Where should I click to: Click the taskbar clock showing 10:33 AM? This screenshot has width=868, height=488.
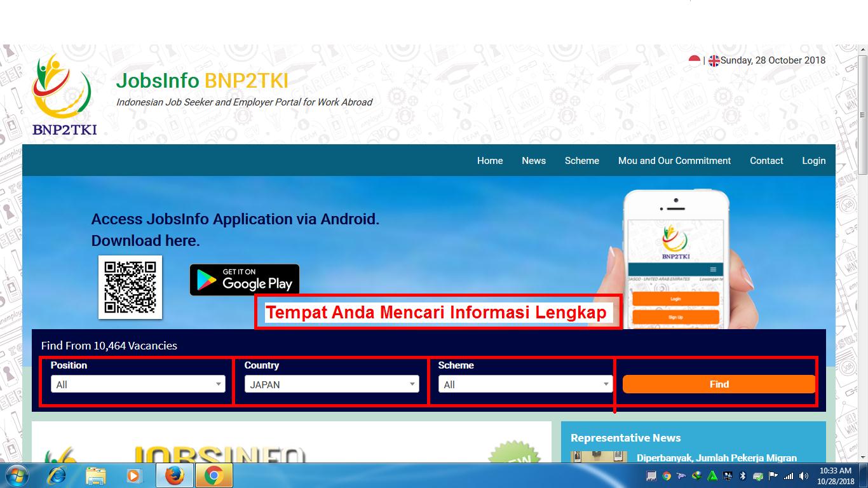(x=835, y=476)
